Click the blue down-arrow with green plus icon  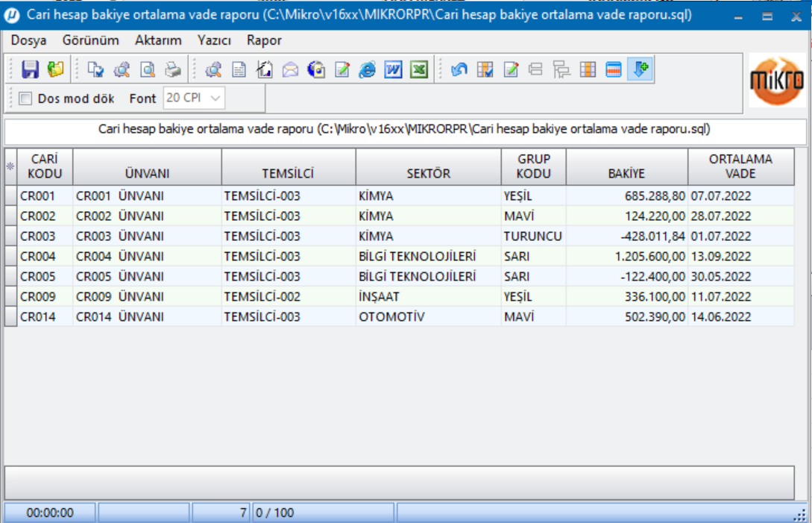(639, 69)
